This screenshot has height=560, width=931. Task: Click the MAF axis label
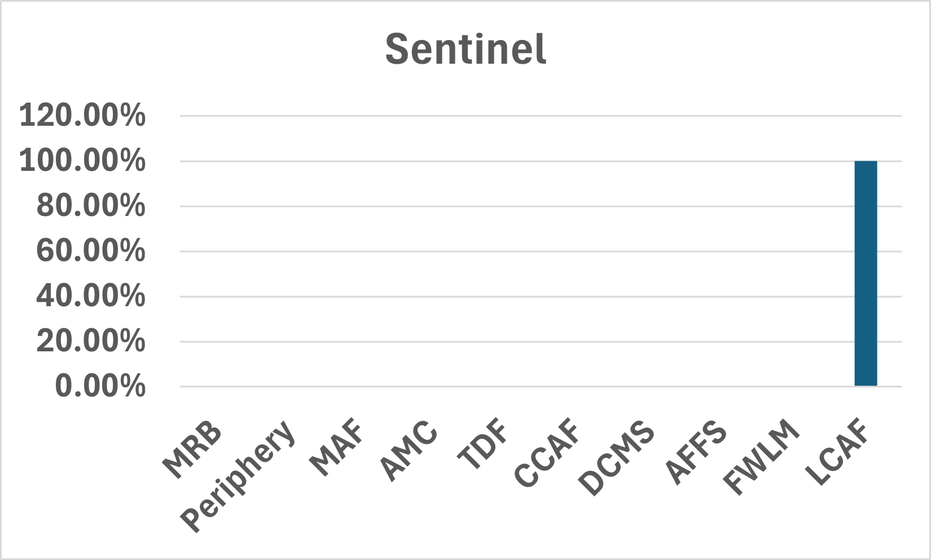337,448
